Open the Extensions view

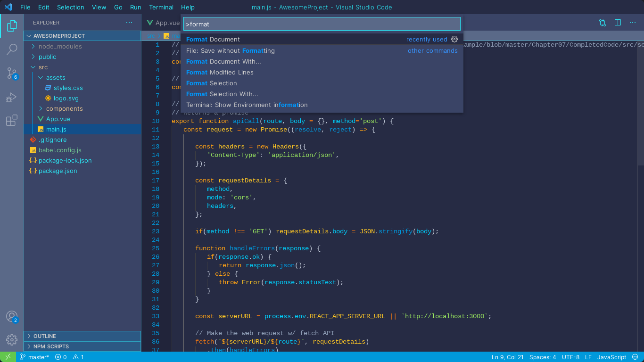12,121
